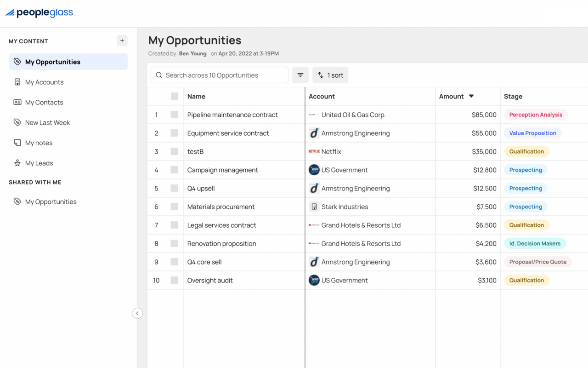Click the peopleglass logo
Image resolution: width=588 pixels, height=368 pixels.
point(39,13)
